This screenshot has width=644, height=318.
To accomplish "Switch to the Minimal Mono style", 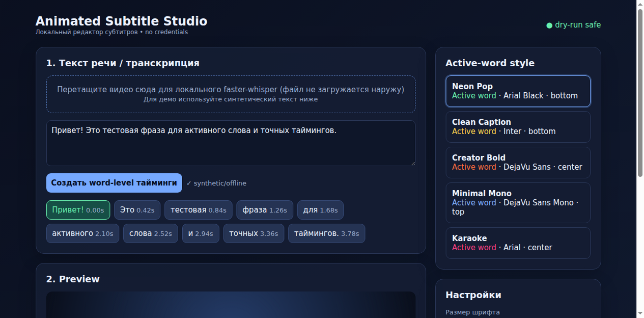I will point(518,203).
